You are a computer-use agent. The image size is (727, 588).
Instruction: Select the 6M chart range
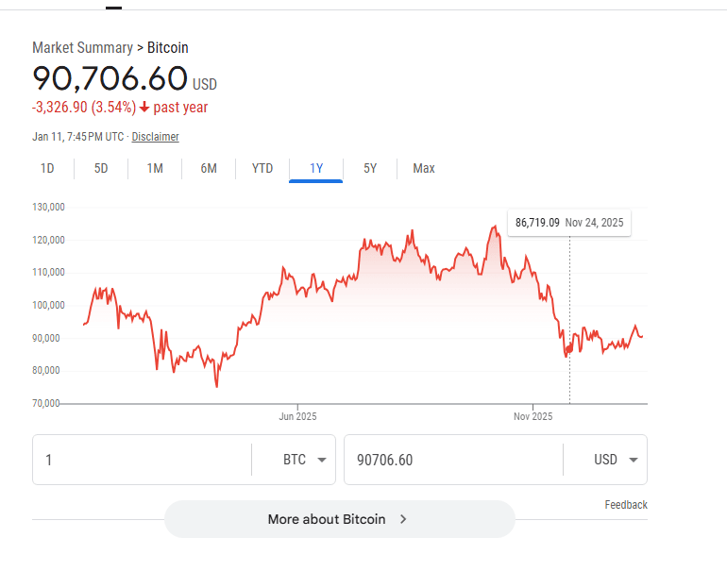pos(209,169)
